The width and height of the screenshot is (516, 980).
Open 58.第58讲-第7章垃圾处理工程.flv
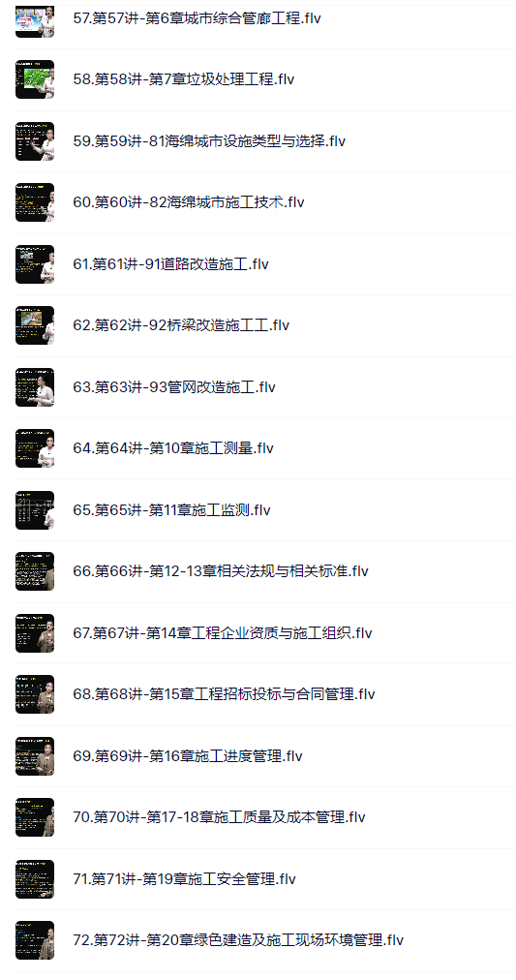[x=184, y=80]
